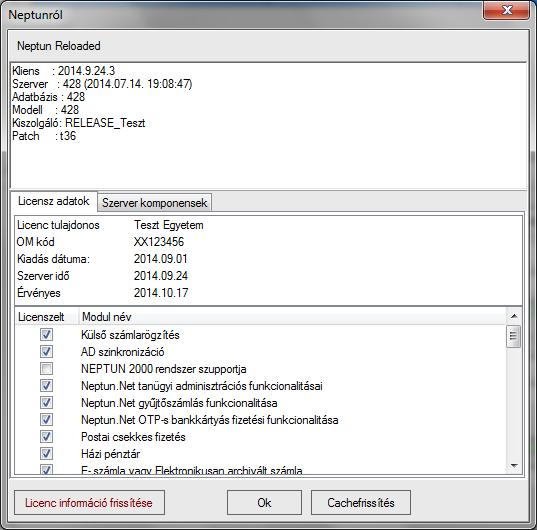
Task: Toggle the gyűjtőszámlás funkcionalitása checkbox
Action: click(46, 403)
